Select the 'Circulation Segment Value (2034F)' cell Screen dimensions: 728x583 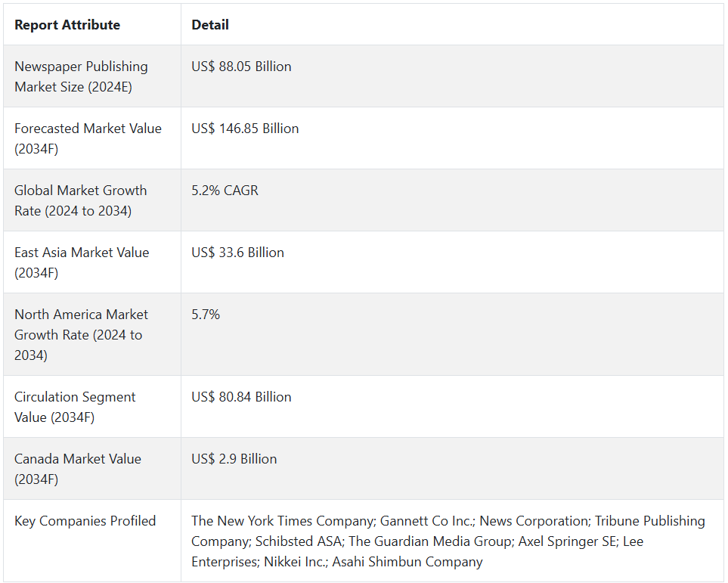75,407
